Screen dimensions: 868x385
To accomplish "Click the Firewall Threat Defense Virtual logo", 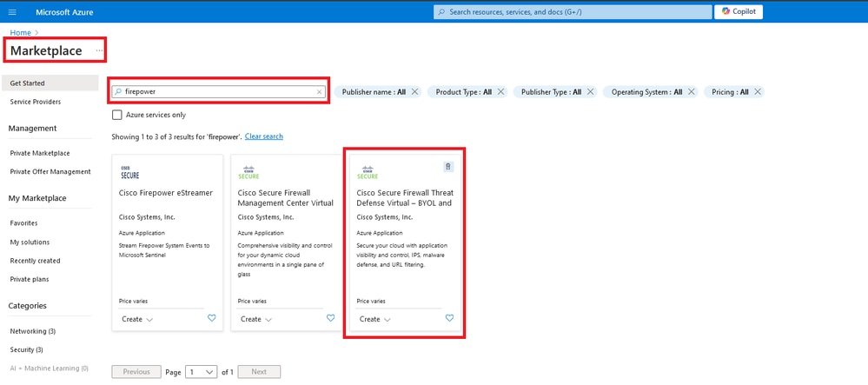I will 368,172.
